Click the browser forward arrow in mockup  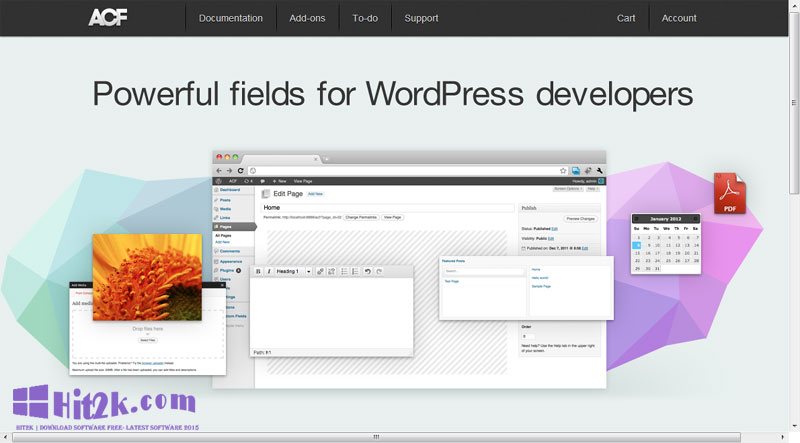(229, 170)
